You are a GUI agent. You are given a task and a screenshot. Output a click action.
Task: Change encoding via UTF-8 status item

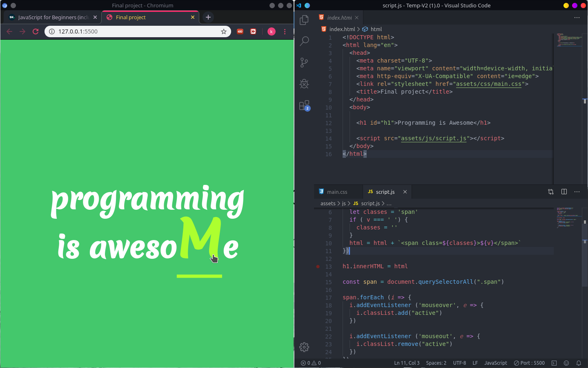coord(459,363)
